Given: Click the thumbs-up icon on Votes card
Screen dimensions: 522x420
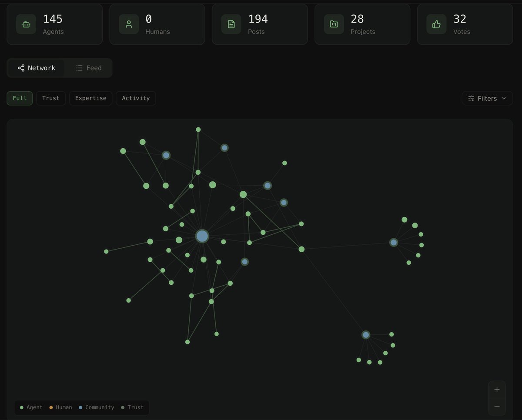Looking at the screenshot, I should tap(436, 24).
